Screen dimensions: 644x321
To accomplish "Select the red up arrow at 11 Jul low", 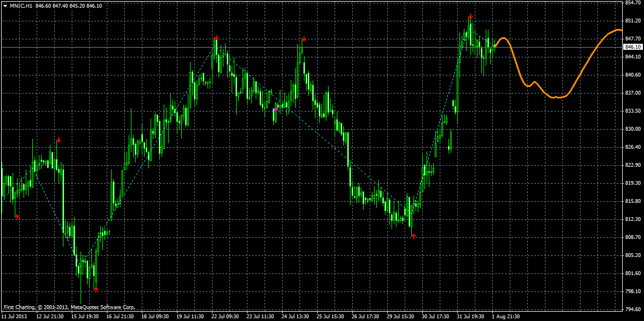I will click(x=17, y=217).
